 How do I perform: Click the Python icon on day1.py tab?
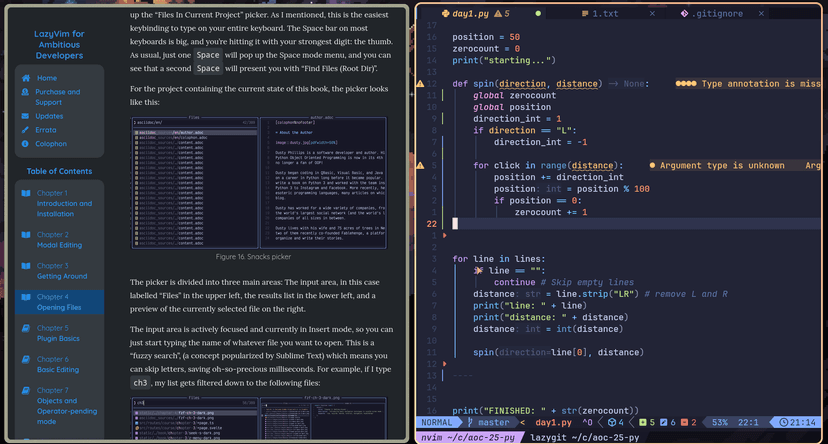point(443,14)
